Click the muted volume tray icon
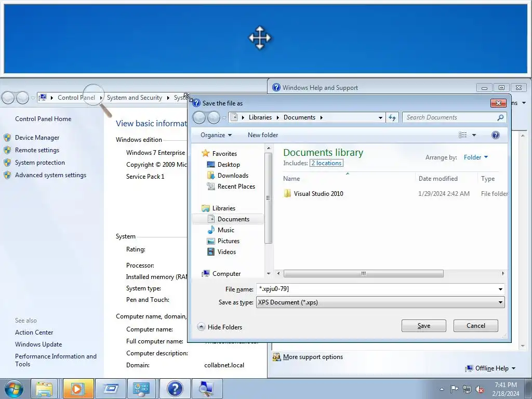Viewport: 532px width, 399px height. 480,389
